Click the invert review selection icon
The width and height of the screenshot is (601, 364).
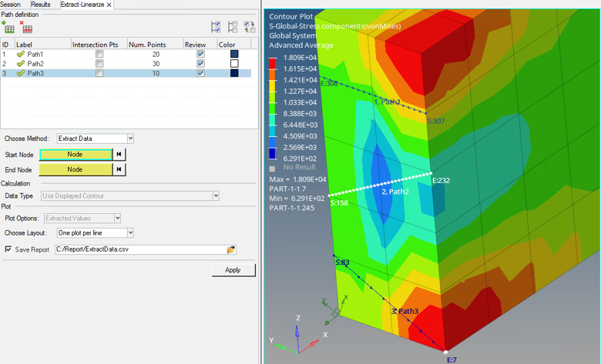pyautogui.click(x=250, y=28)
